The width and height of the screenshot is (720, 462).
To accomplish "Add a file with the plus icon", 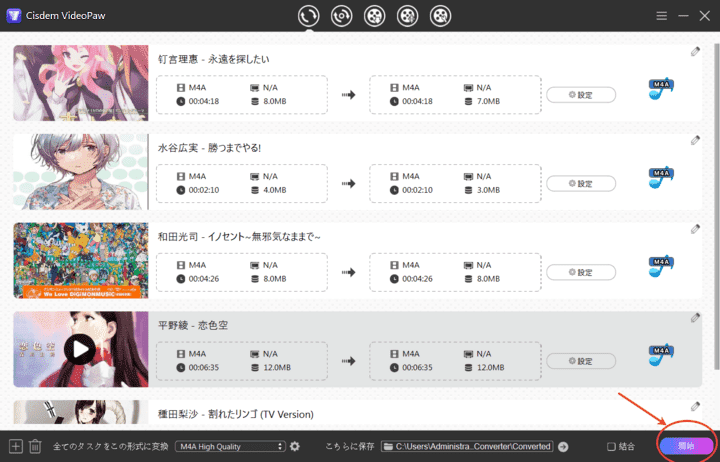I will pyautogui.click(x=15, y=446).
